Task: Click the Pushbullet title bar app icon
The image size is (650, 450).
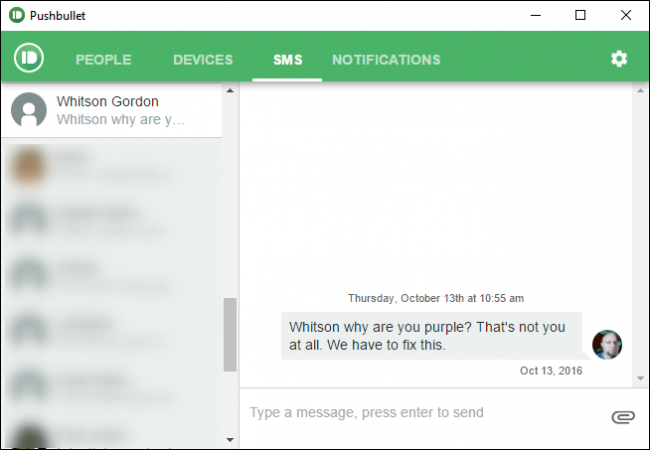Action: pos(17,15)
